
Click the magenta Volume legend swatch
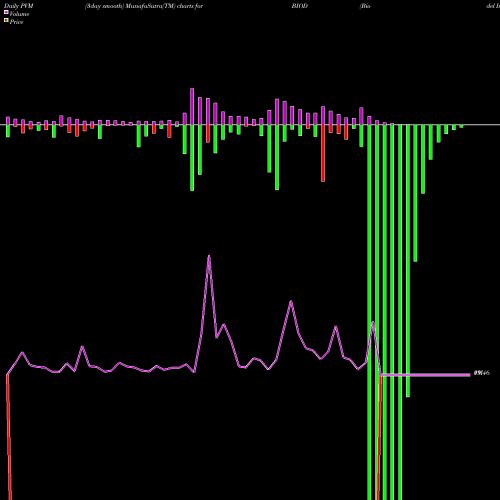pos(6,13)
